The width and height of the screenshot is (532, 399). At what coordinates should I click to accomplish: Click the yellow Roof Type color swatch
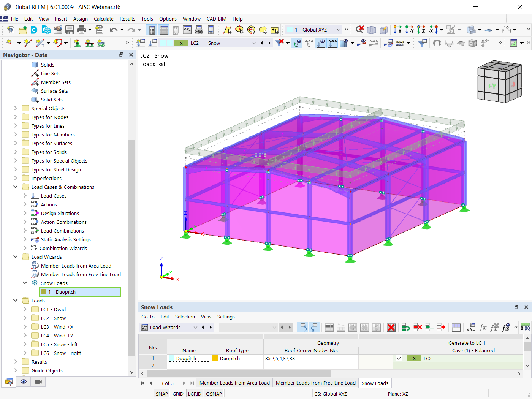point(215,358)
